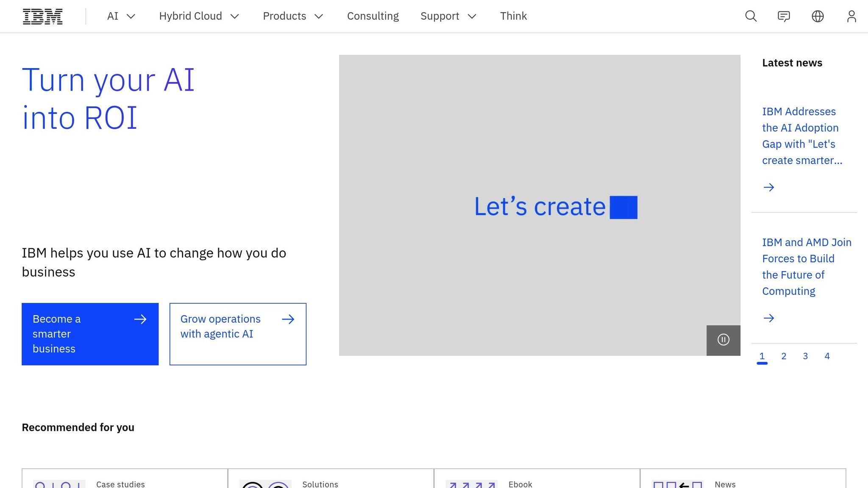
Task: Open the Case studies recommended card
Action: 125,479
